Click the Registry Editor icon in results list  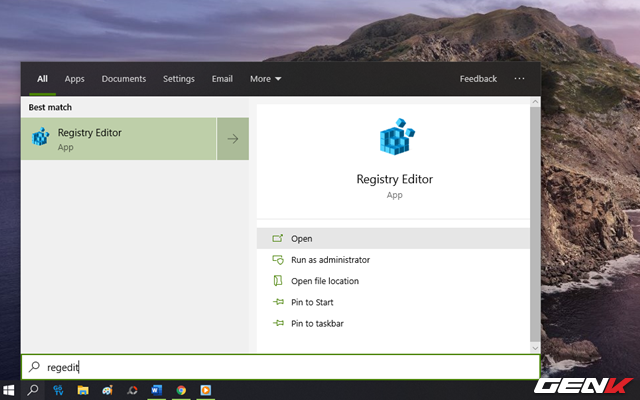click(40, 137)
